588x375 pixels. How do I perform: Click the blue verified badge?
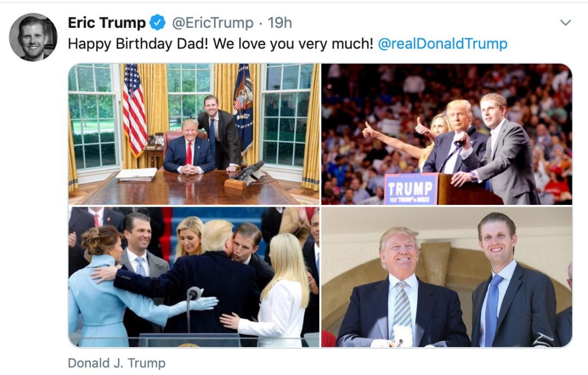(x=157, y=23)
